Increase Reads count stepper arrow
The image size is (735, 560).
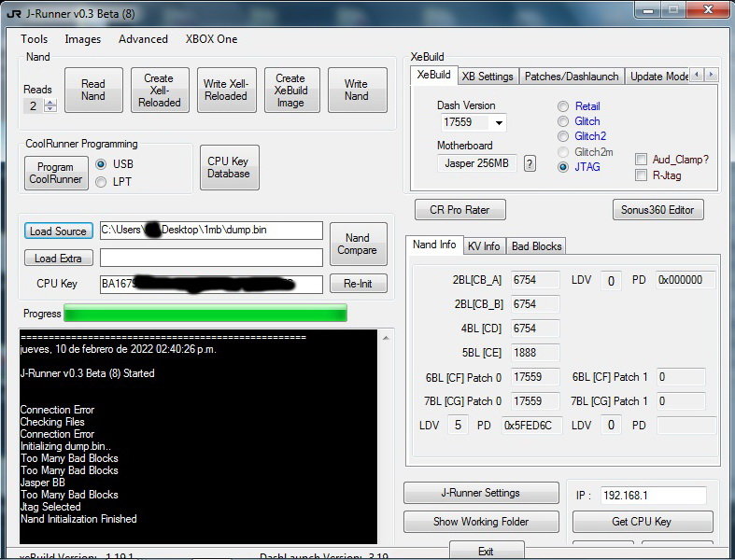click(50, 103)
